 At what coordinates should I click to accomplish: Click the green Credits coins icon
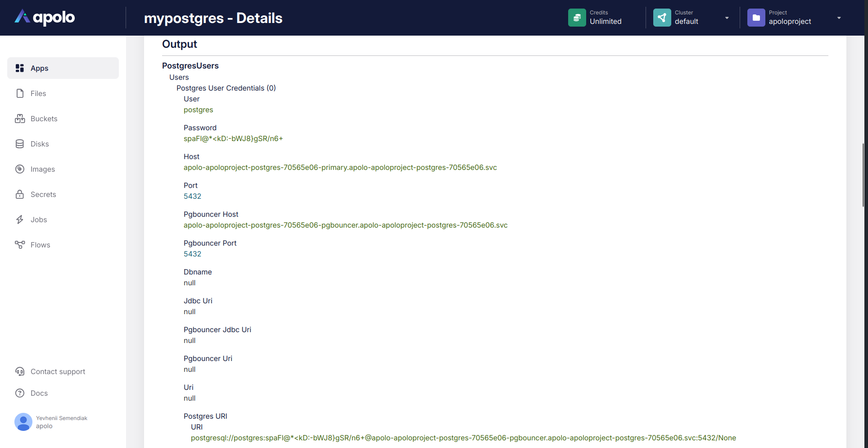(x=577, y=18)
